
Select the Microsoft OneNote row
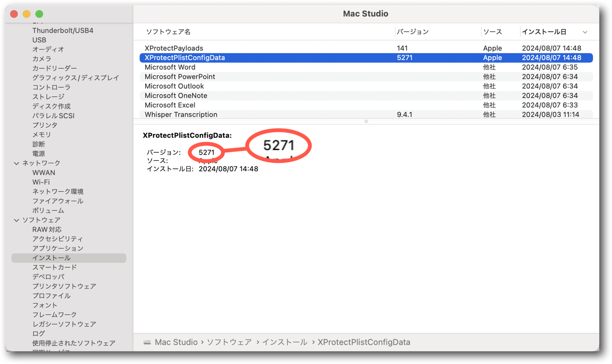tap(366, 95)
